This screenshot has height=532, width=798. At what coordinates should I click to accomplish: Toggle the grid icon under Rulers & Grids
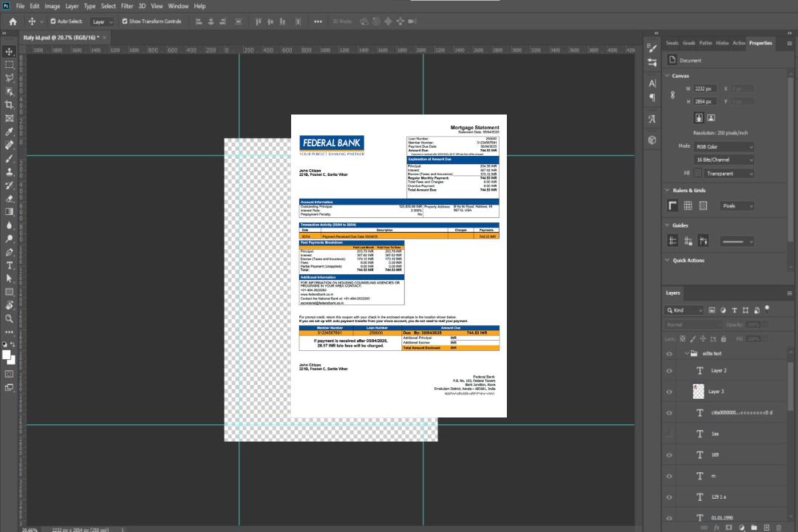(688, 205)
